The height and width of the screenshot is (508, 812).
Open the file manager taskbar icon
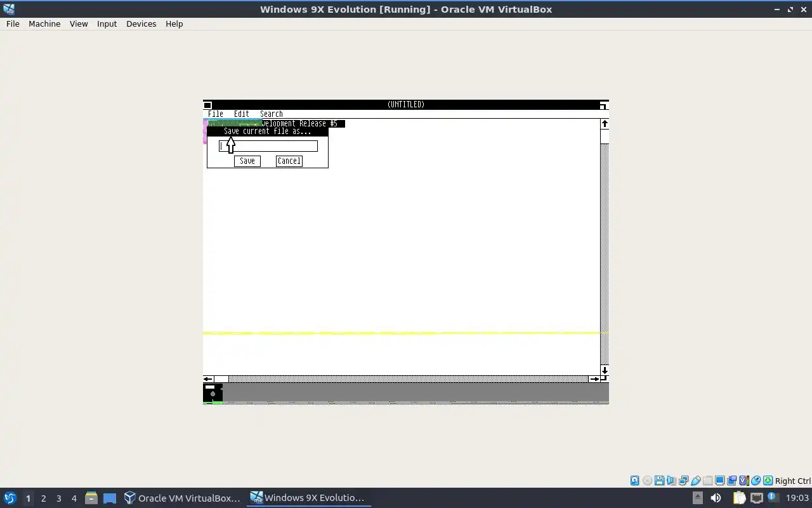(91, 498)
